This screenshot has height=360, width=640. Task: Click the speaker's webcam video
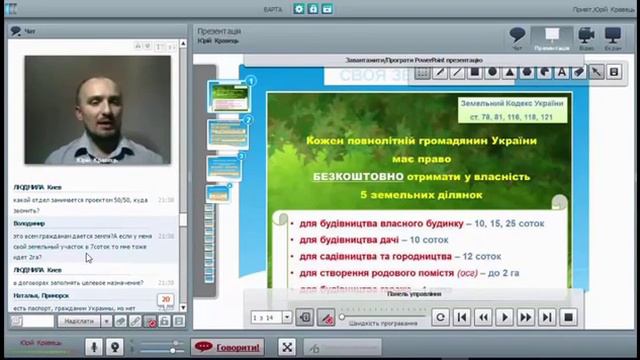pyautogui.click(x=98, y=110)
